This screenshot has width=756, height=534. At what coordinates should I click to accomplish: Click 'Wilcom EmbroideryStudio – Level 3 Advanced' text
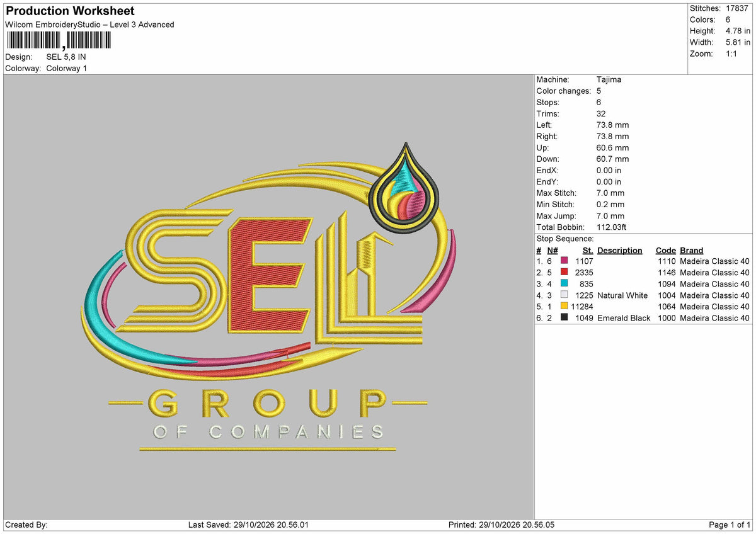coord(89,25)
